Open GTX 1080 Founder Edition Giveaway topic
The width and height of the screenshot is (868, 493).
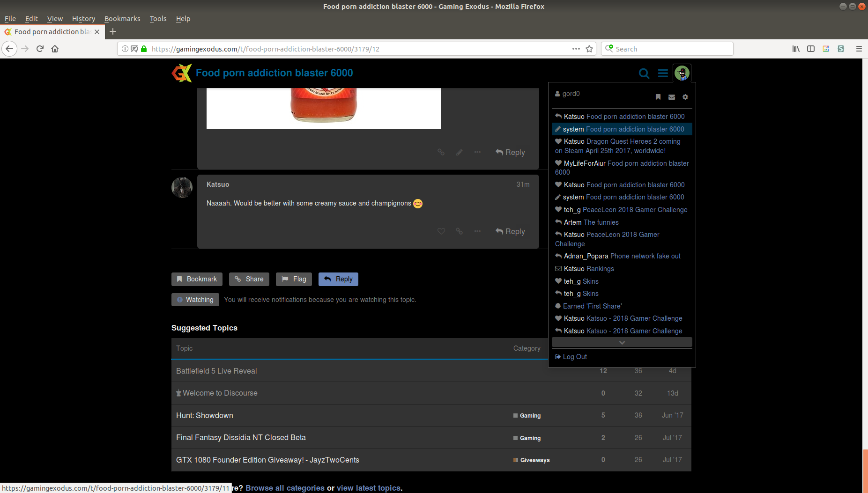(267, 460)
